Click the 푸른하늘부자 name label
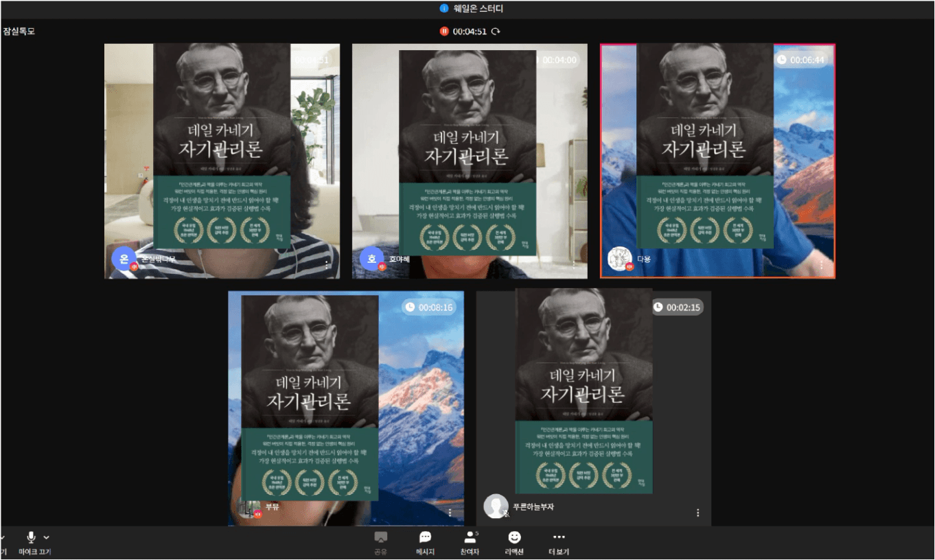 click(x=533, y=507)
